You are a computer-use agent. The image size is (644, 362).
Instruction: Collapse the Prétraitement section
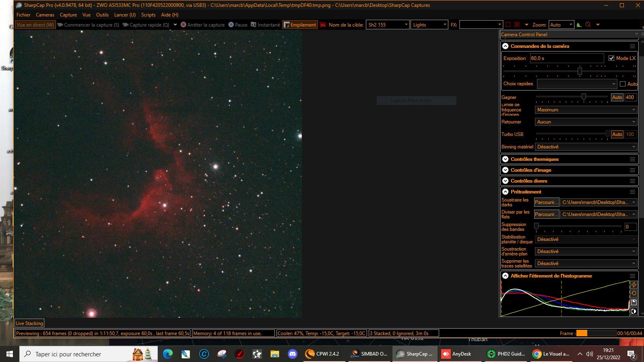(506, 192)
